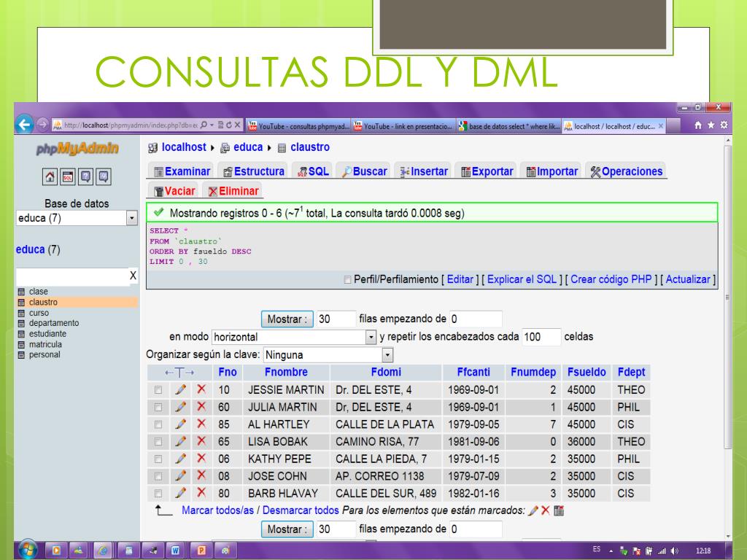Open the educa (7) database dropdown
Viewport: 747px width, 560px height.
[x=77, y=218]
